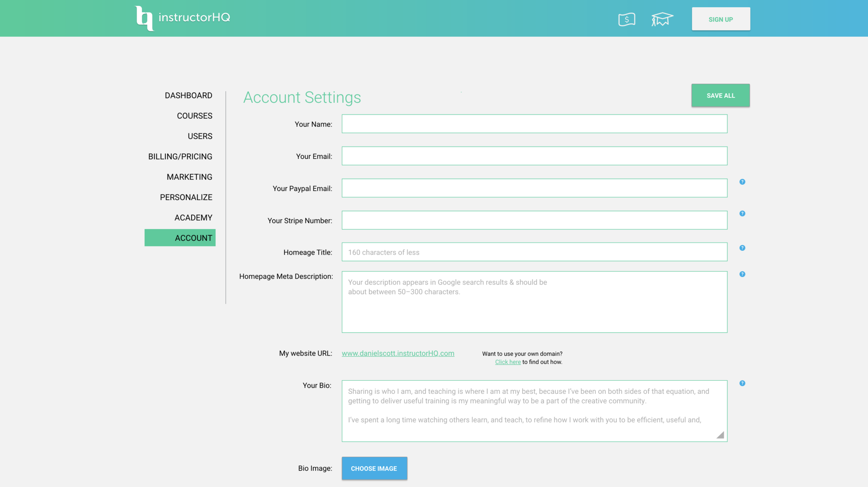Screen dimensions: 868x487
Task: Focus the Your Name input field
Action: (534, 124)
